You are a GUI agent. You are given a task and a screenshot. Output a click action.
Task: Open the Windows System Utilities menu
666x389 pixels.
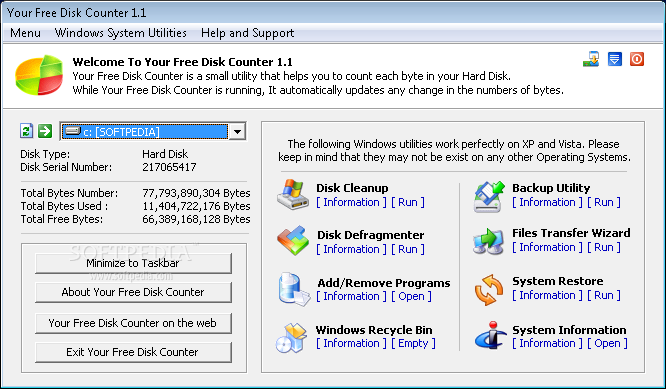click(121, 33)
